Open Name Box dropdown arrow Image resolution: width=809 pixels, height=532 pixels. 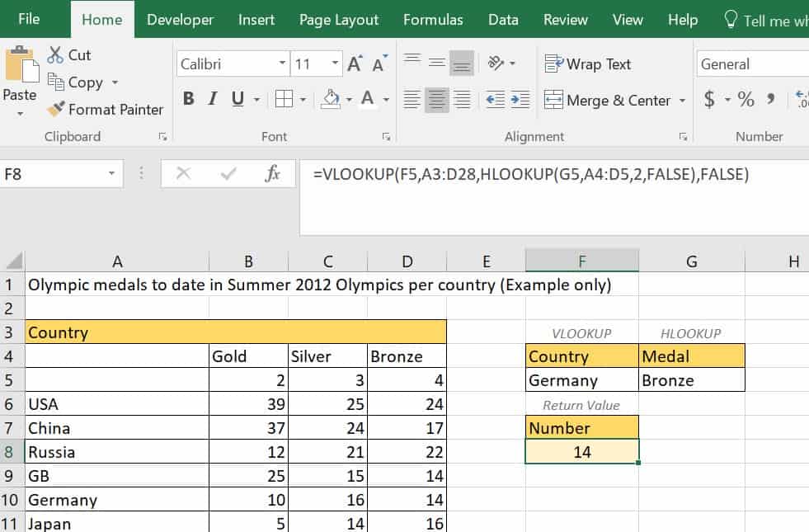point(111,173)
